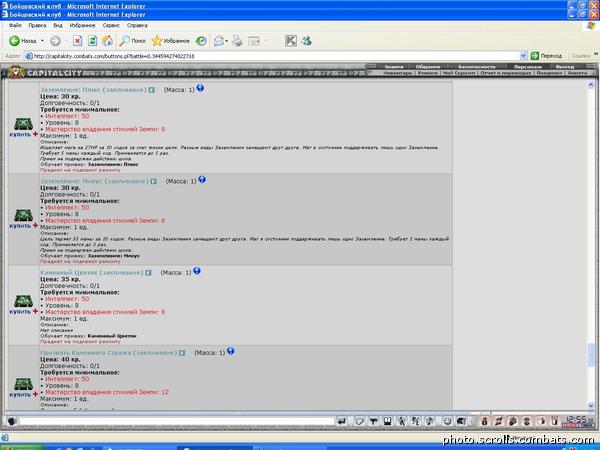Open the Messenger toolbar icon
The width and height of the screenshot is (600, 450).
coord(307,41)
